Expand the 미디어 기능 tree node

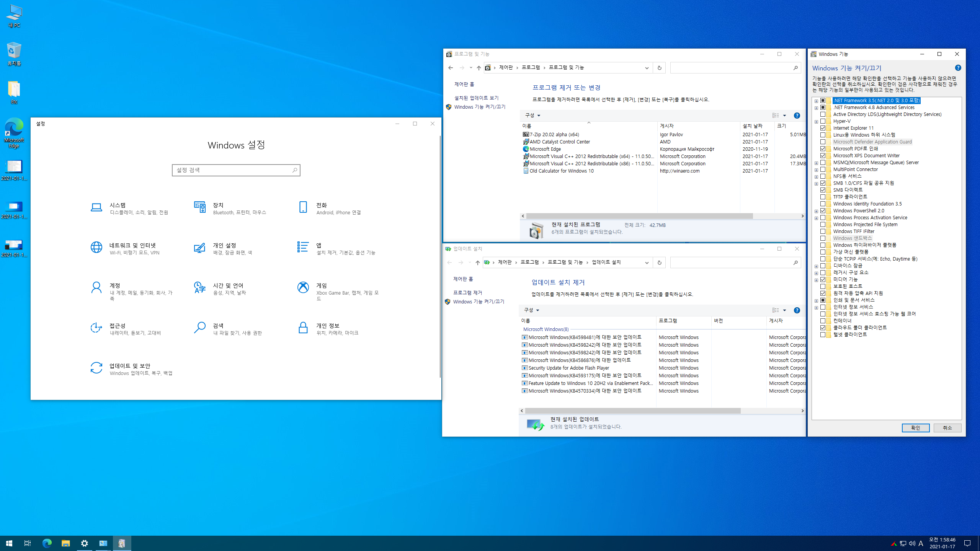click(816, 280)
